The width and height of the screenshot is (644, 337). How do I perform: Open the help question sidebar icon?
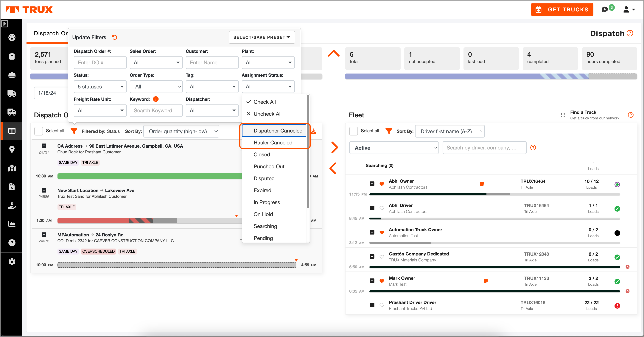[12, 243]
